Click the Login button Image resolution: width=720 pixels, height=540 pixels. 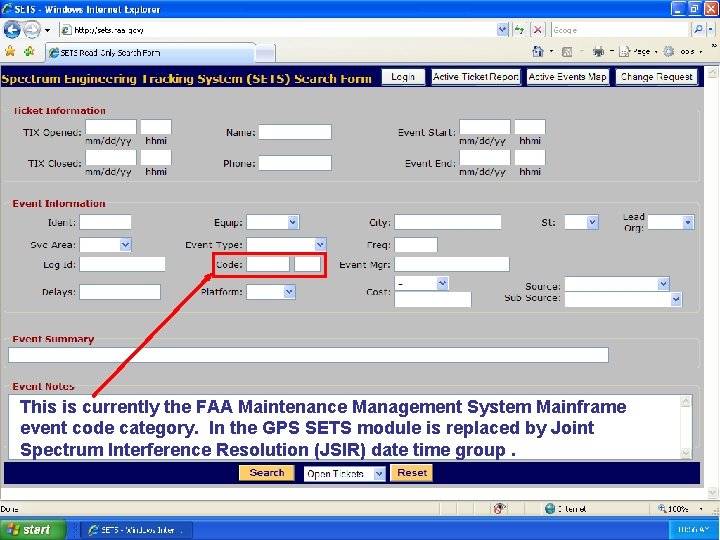tap(403, 77)
